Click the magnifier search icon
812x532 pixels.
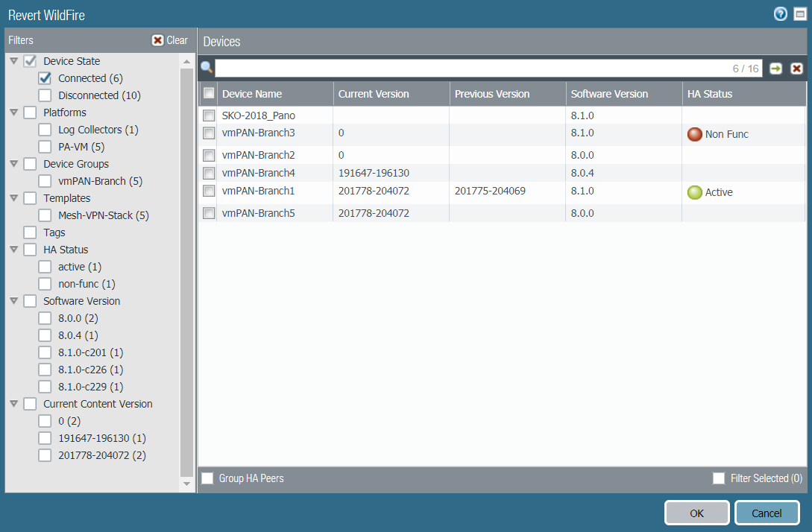tap(207, 68)
